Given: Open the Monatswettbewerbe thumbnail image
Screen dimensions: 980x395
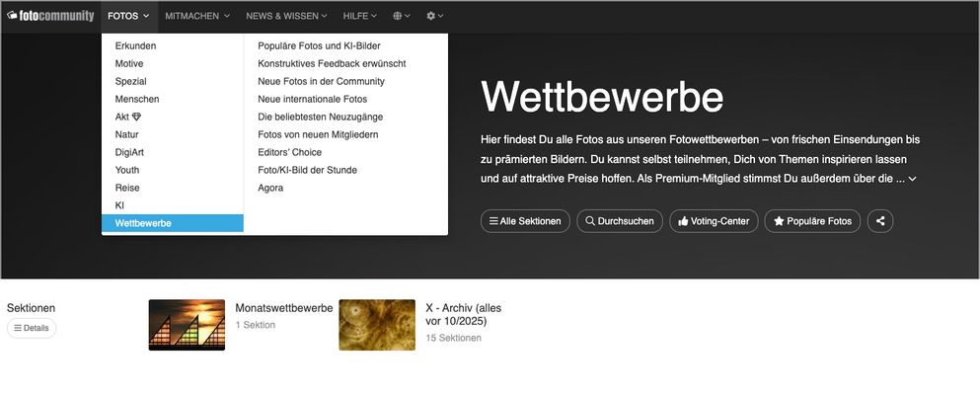Looking at the screenshot, I should [x=187, y=325].
